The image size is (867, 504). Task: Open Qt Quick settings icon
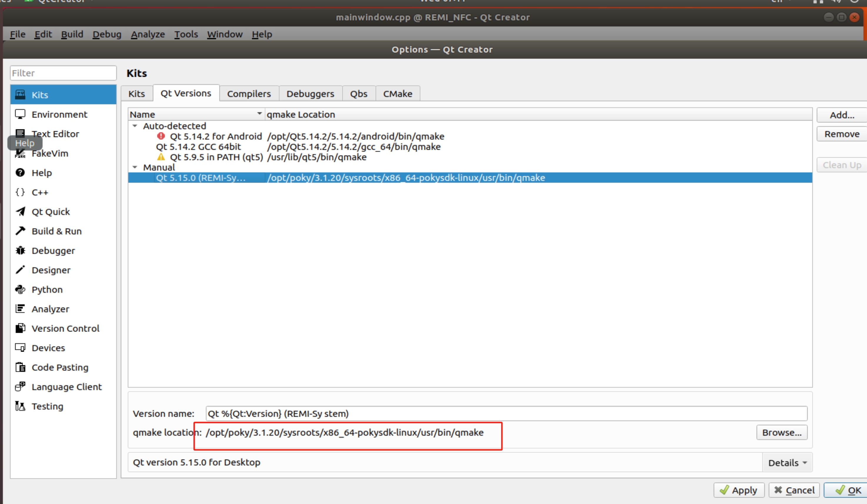coord(20,212)
